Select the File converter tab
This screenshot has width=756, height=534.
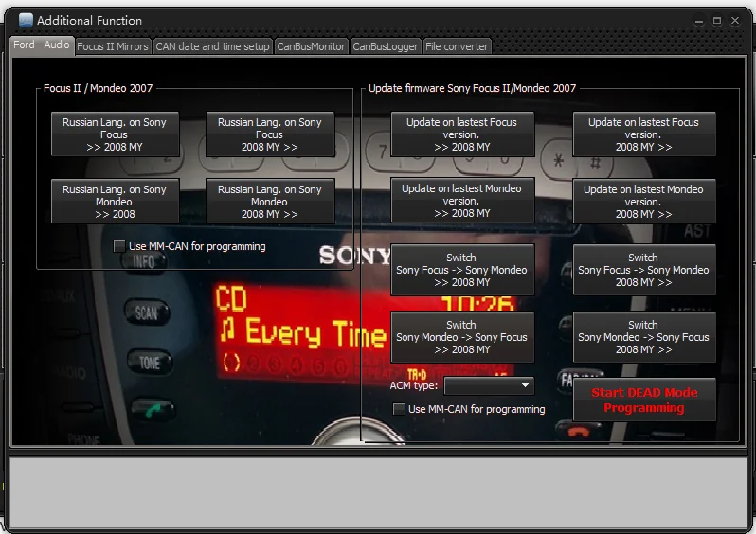[x=457, y=46]
